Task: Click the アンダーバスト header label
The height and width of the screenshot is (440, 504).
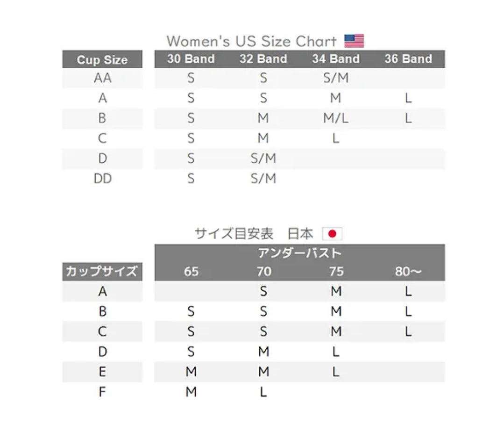Action: (x=299, y=253)
